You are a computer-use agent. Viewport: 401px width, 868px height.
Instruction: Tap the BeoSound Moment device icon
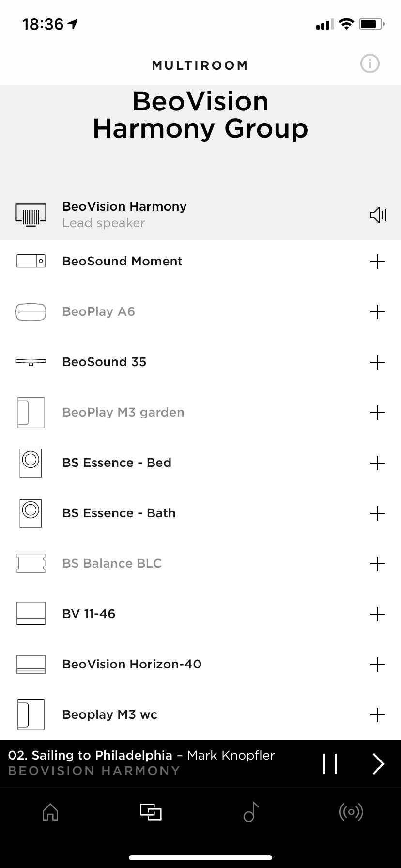[31, 262]
